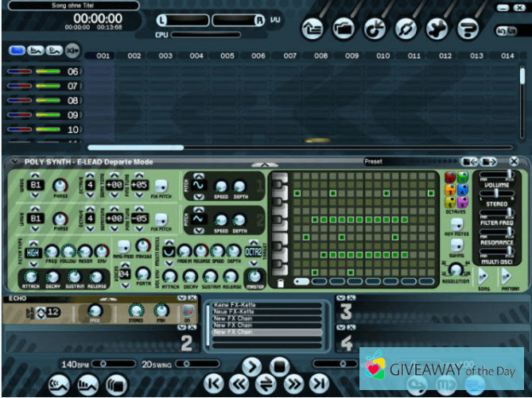Toggle the Echo effect ON switch
The height and width of the screenshot is (398, 532).
188,311
